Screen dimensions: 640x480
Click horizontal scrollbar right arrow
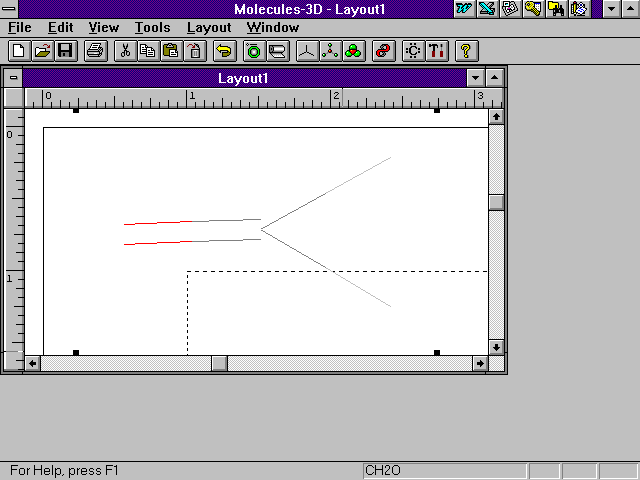click(x=480, y=363)
